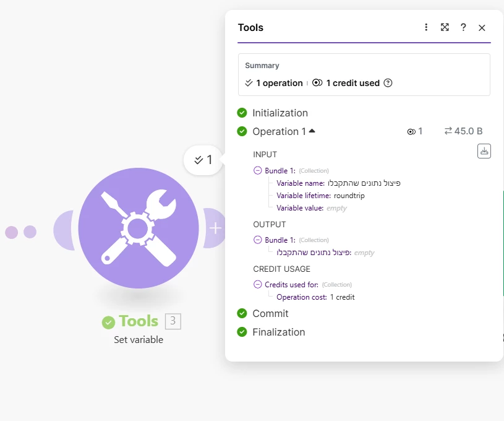Viewport: 504px width, 421px height.
Task: Select the Initialization step
Action: (280, 113)
